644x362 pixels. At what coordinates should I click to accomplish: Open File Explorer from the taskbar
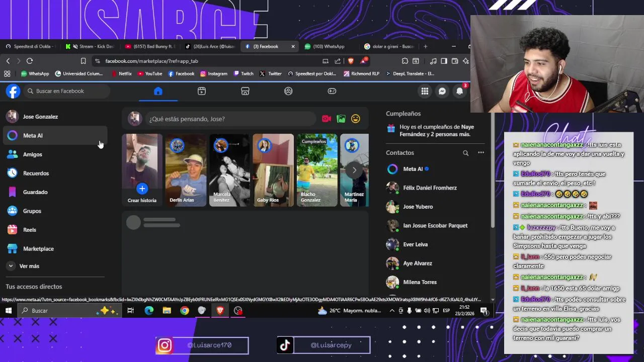point(167,311)
